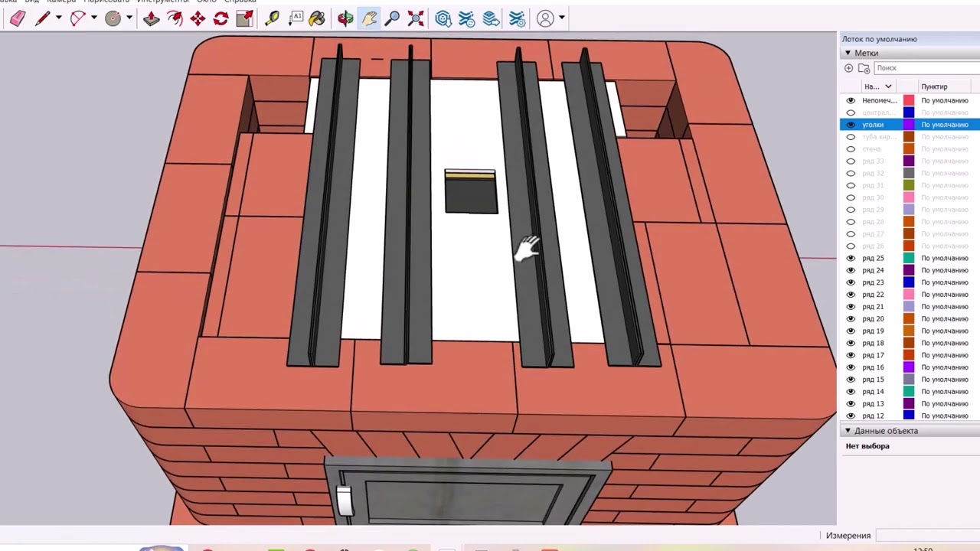Show the ряд 33 tag
The height and width of the screenshot is (551, 980).
[851, 161]
